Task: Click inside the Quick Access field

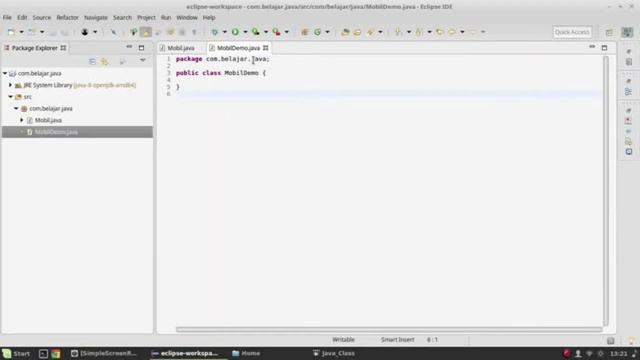Action: [572, 32]
